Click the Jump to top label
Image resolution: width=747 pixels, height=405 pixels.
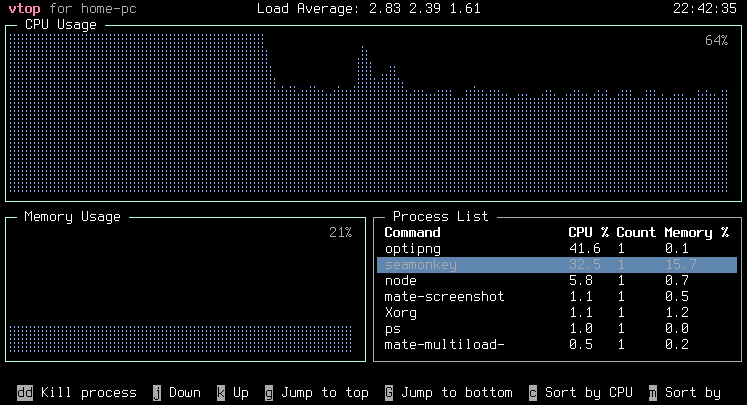click(x=325, y=393)
